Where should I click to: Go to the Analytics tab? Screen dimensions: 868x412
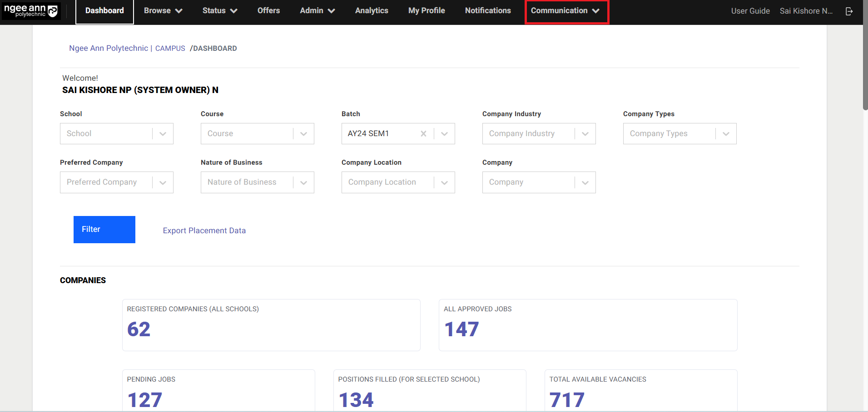pos(372,11)
